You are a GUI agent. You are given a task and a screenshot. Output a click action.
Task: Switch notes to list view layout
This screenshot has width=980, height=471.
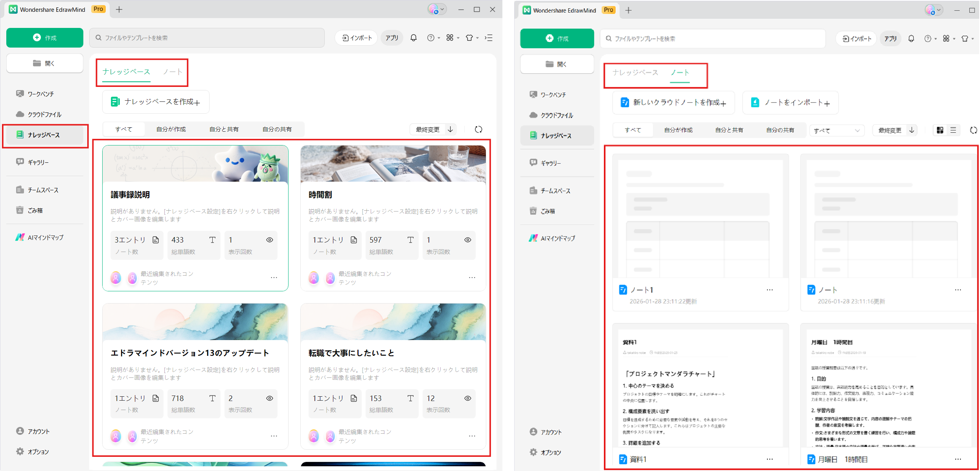(x=954, y=130)
